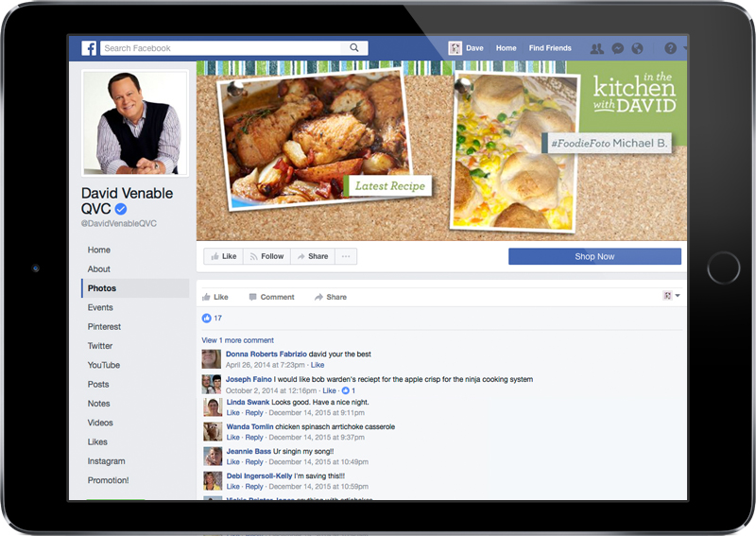The image size is (756, 536).
Task: Click David Venable's profile picture
Action: [x=135, y=123]
